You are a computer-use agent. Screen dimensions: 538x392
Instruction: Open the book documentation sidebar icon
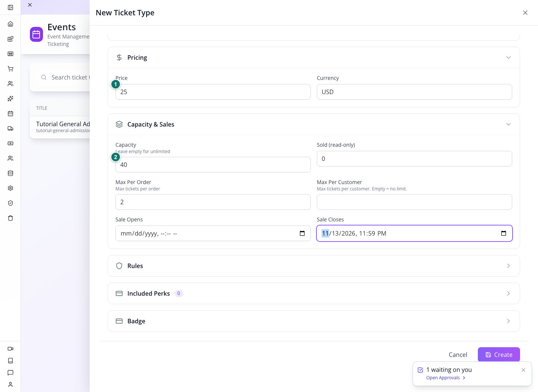10,361
